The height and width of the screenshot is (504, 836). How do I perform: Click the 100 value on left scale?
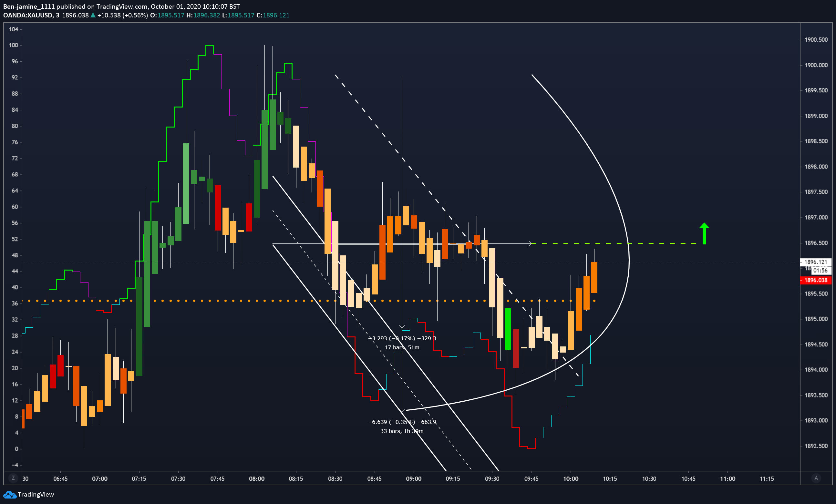coord(13,45)
